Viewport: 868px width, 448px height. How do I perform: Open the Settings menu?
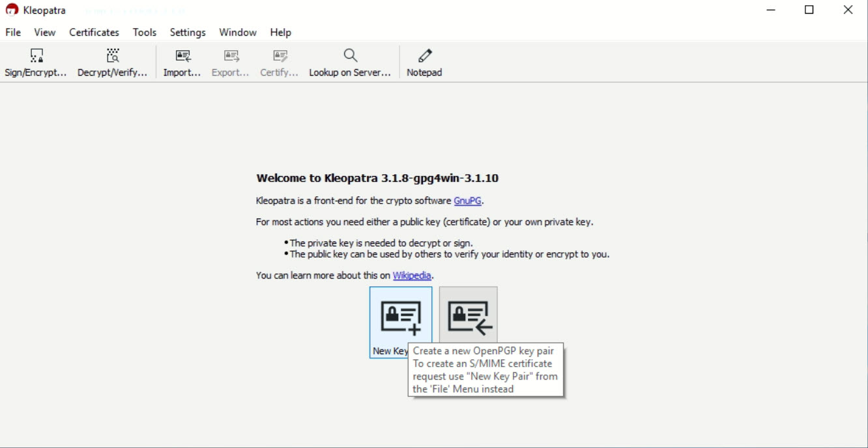pyautogui.click(x=188, y=32)
